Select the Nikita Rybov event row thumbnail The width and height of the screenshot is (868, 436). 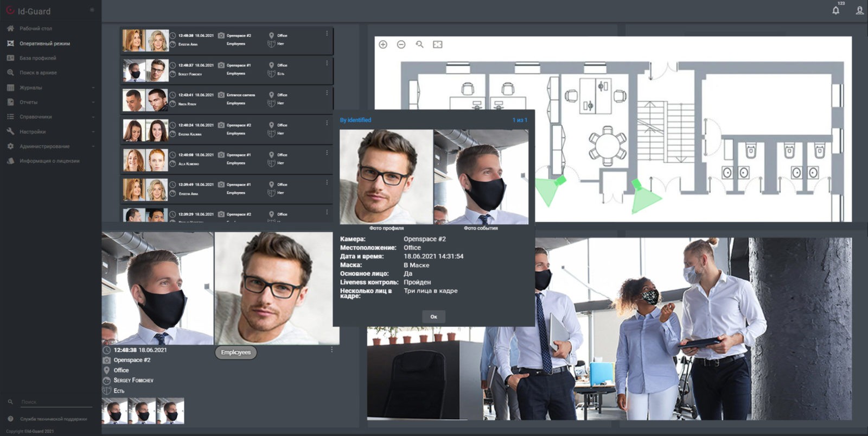(145, 100)
